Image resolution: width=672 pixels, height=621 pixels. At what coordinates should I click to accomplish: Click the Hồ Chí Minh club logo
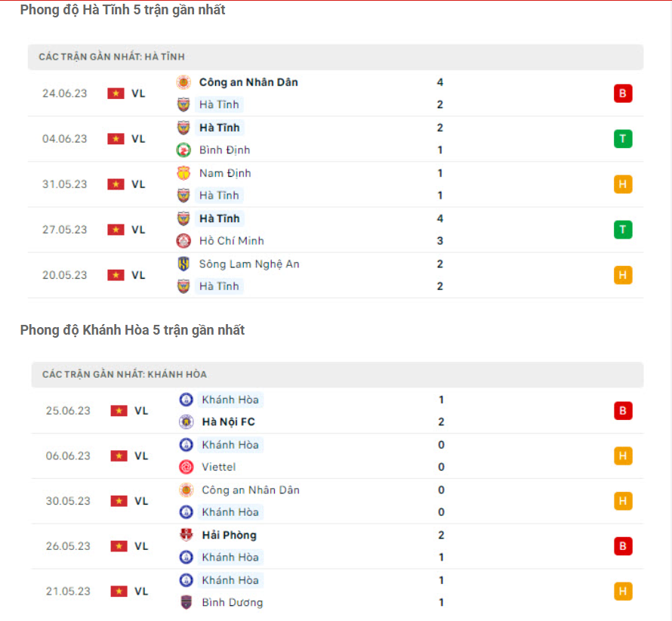[183, 241]
